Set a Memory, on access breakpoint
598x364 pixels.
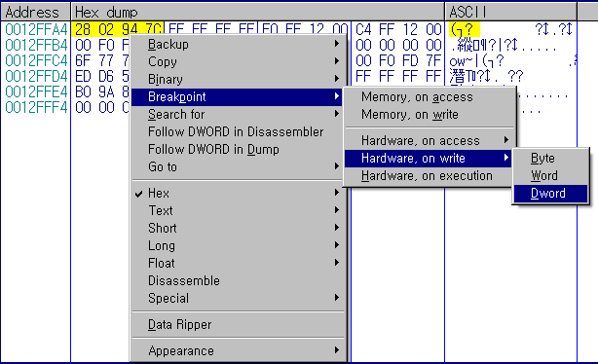(430, 97)
